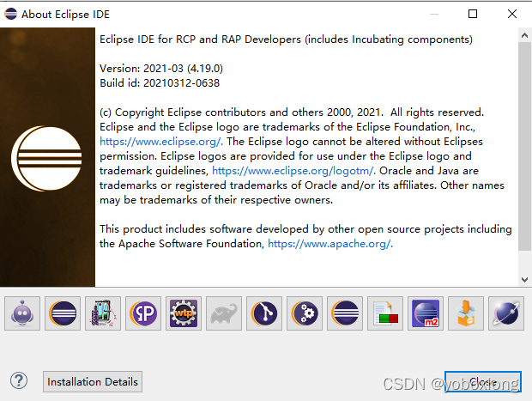Click the WTP gear feature icon
This screenshot has height=401, width=532.
184,313
